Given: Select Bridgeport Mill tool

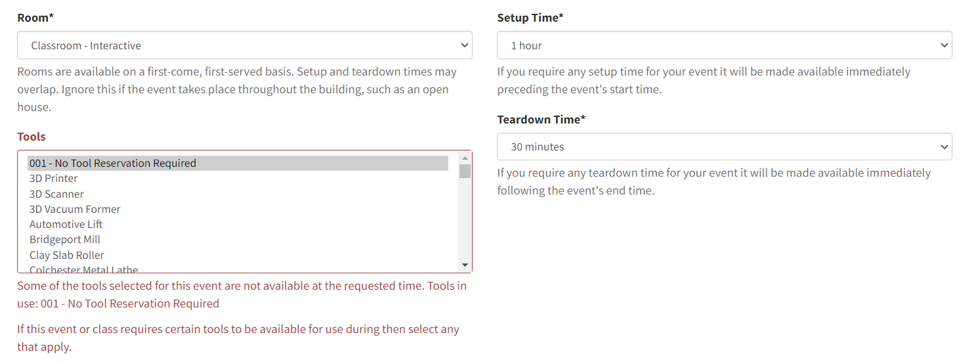Looking at the screenshot, I should [x=238, y=239].
